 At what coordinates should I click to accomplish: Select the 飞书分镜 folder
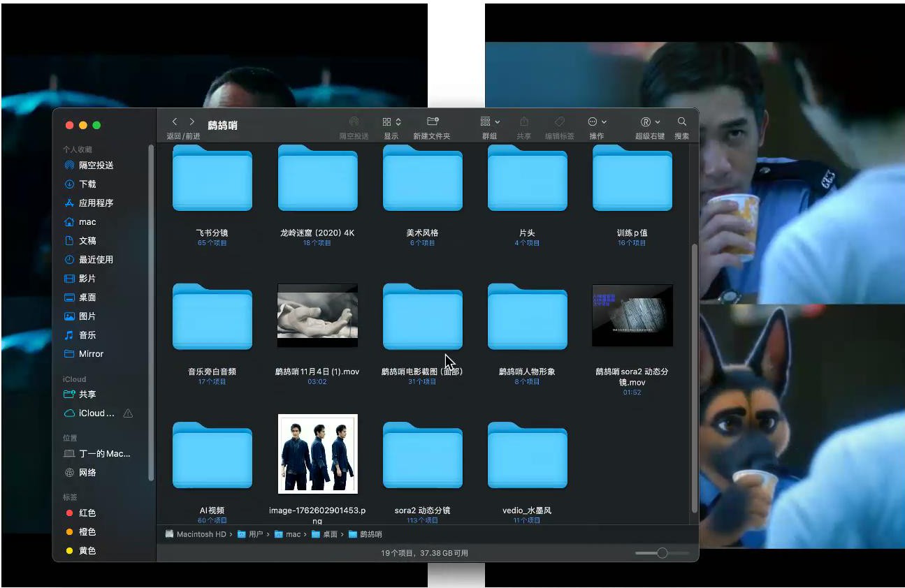(212, 178)
